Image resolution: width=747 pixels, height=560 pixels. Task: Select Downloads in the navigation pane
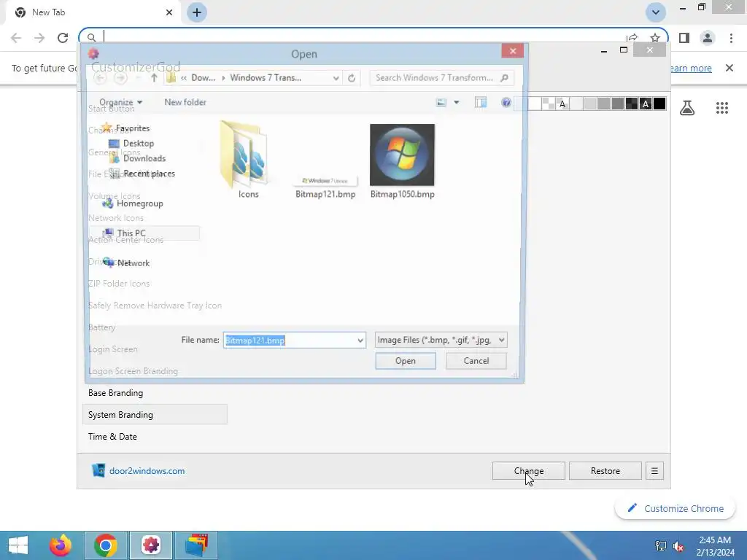pos(144,158)
